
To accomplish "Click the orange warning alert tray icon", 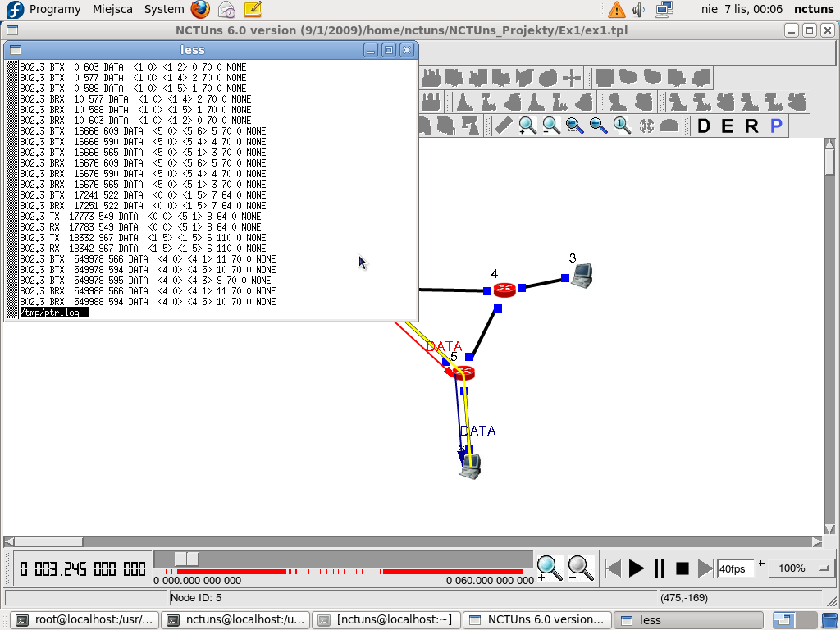I will (x=617, y=9).
